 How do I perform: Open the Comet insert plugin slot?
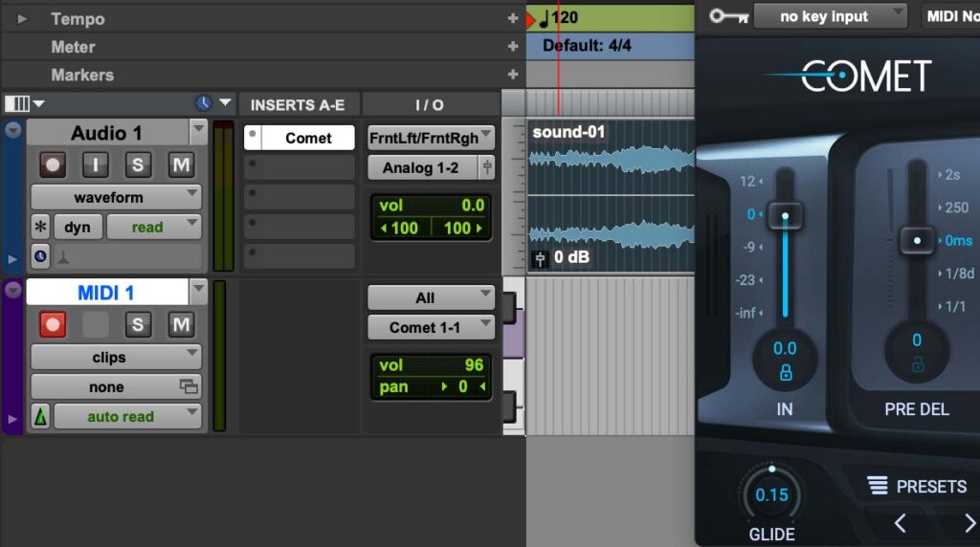(x=307, y=138)
